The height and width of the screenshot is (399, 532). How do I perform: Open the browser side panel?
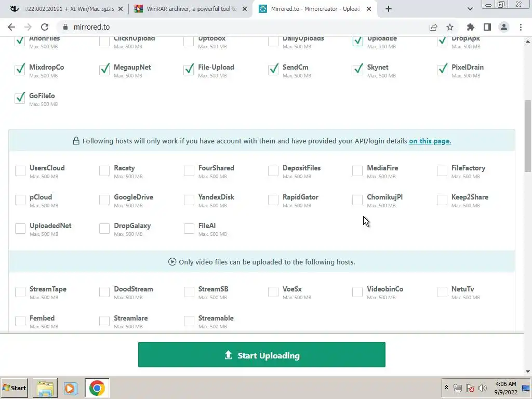tap(487, 27)
